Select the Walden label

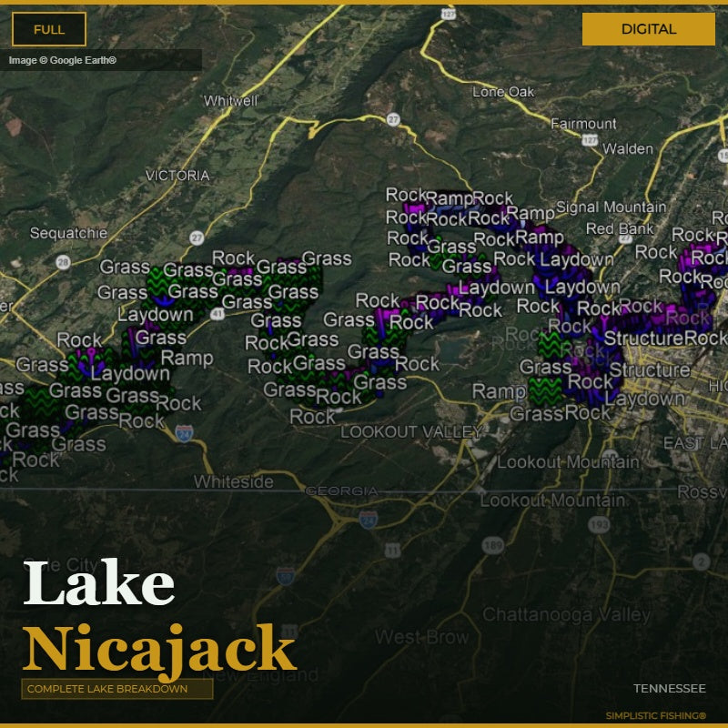point(628,148)
